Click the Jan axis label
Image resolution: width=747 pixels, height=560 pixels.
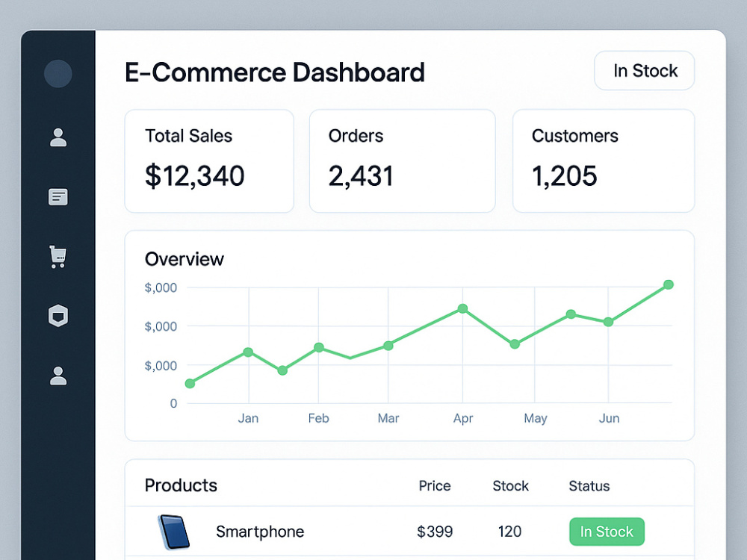coord(248,418)
